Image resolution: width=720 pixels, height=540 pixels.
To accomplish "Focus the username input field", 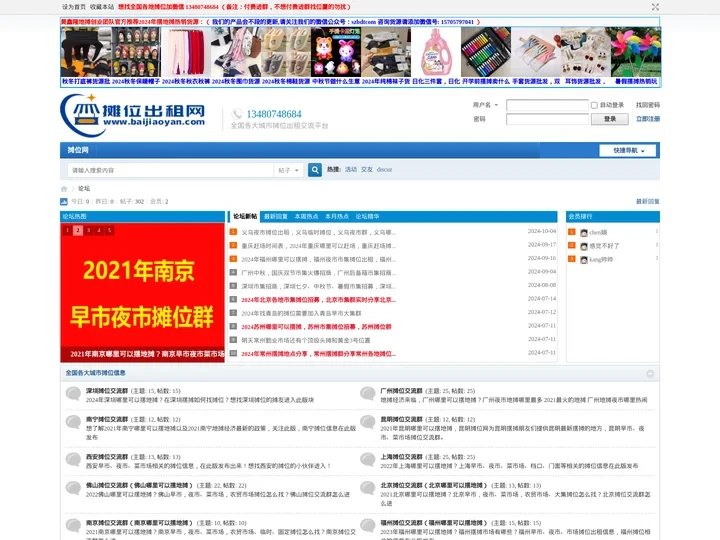I will [x=547, y=105].
